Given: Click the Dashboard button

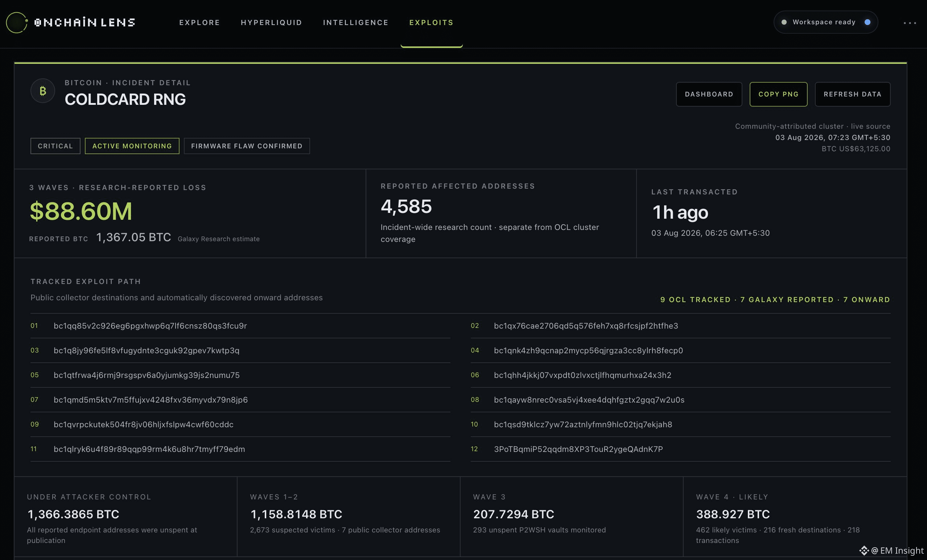Looking at the screenshot, I should tap(709, 94).
